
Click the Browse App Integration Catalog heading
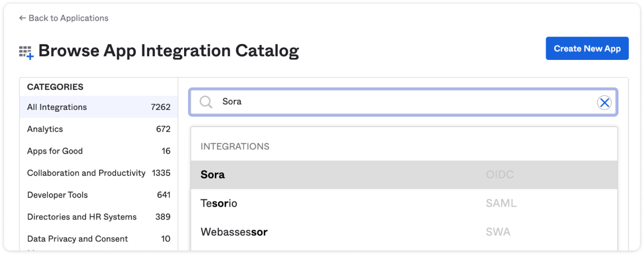(168, 51)
